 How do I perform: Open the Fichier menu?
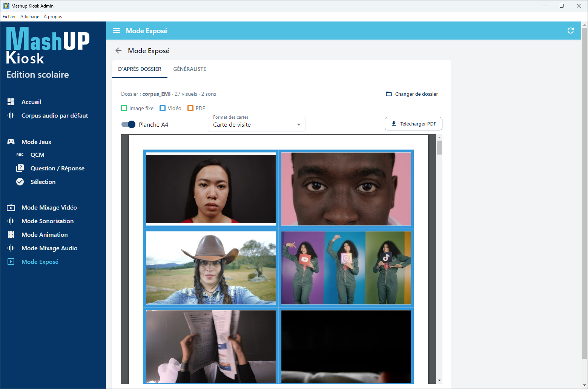click(x=9, y=17)
